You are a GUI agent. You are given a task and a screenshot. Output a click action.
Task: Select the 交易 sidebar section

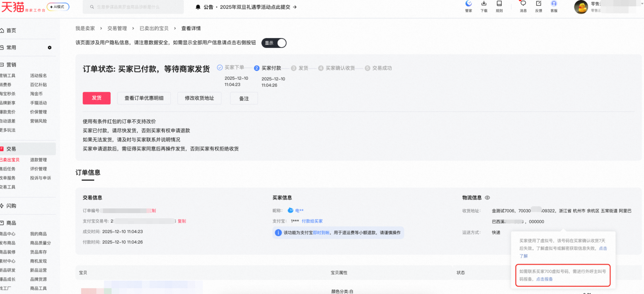28,149
